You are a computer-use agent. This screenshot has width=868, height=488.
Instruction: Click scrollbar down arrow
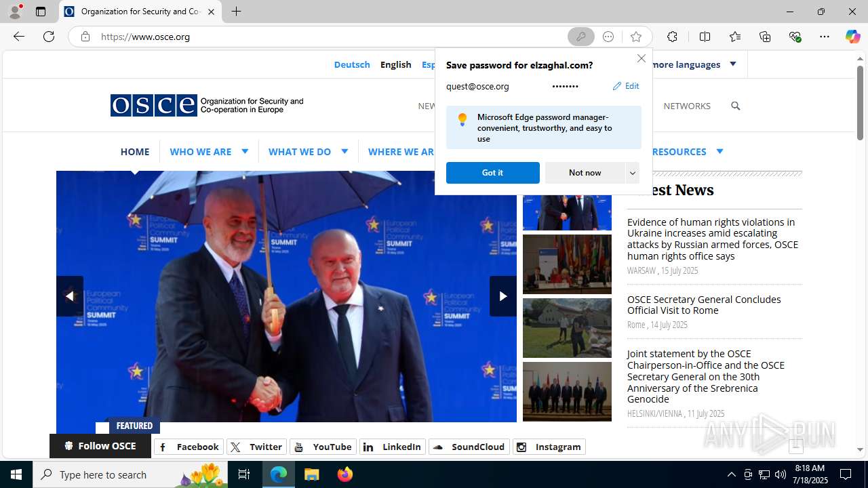click(x=860, y=449)
